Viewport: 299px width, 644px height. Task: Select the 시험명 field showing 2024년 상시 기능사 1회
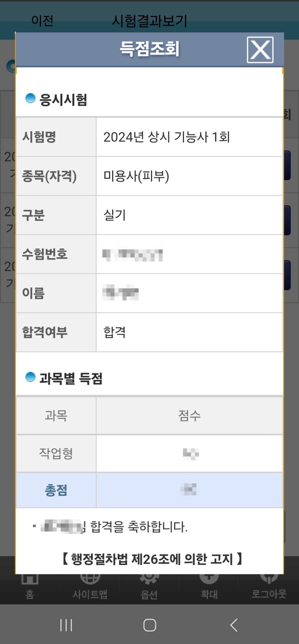pos(167,136)
